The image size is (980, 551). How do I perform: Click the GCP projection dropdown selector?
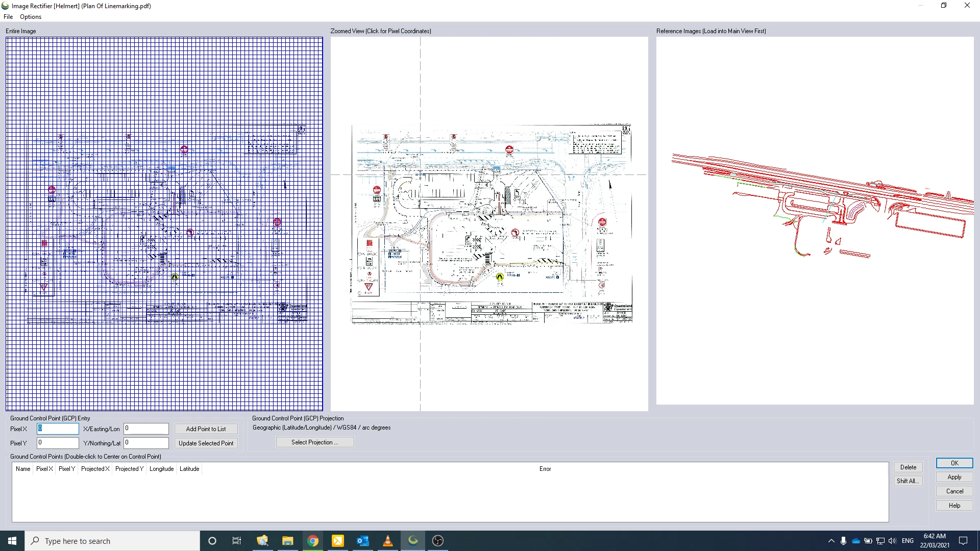click(x=314, y=442)
